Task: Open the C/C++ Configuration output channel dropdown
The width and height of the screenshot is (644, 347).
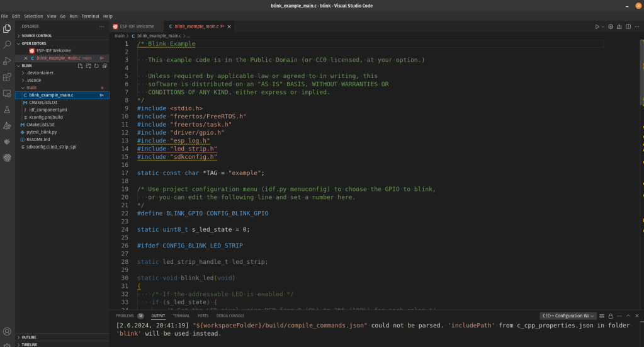Action: coord(568,316)
